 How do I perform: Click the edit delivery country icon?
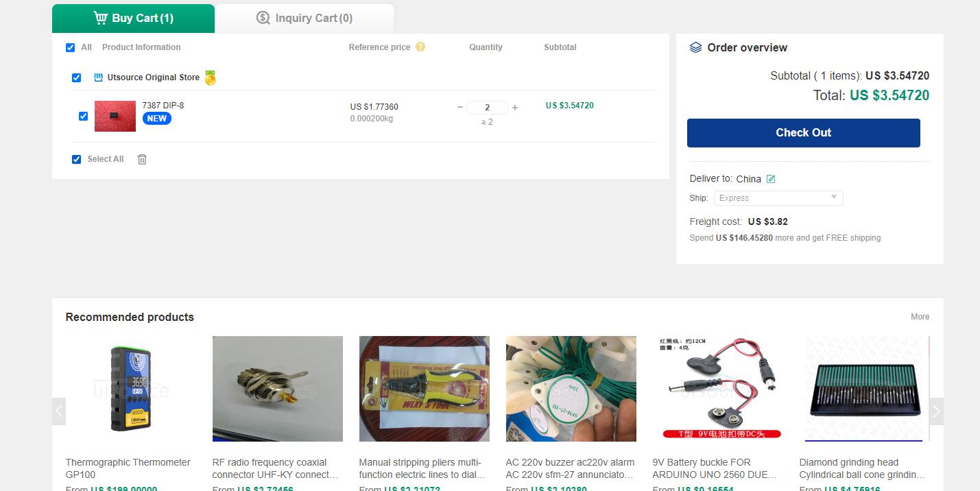(x=771, y=179)
